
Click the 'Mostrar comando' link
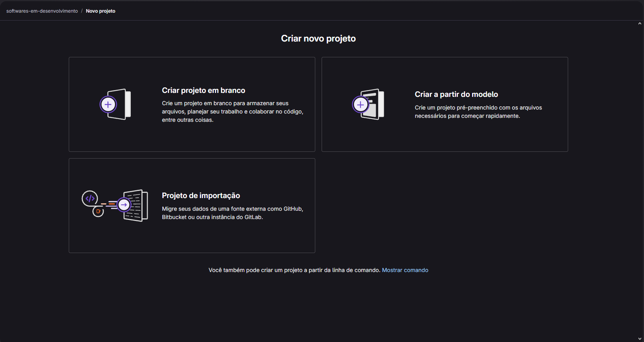tap(405, 270)
